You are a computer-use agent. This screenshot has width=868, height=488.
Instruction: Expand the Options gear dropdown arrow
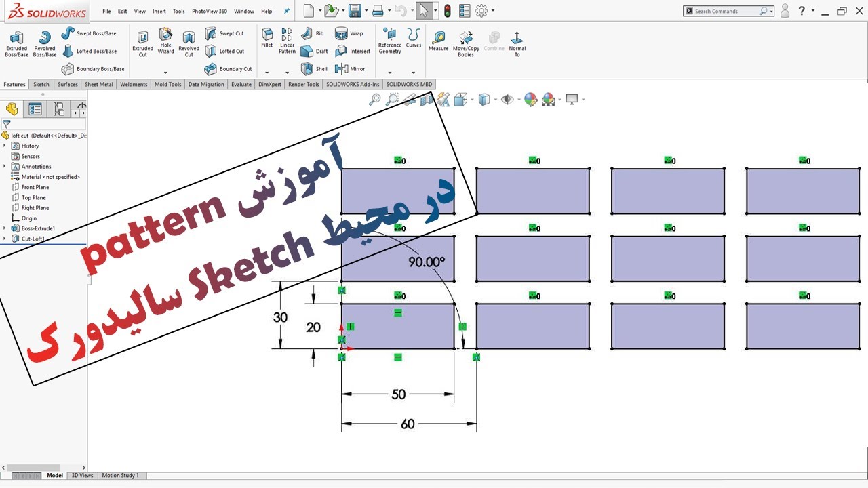point(493,11)
